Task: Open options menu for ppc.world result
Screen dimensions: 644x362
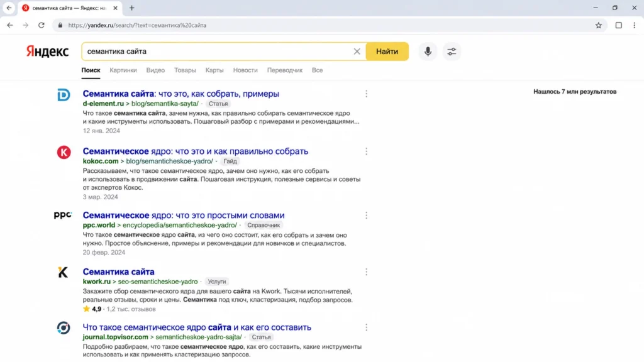Action: 366,216
